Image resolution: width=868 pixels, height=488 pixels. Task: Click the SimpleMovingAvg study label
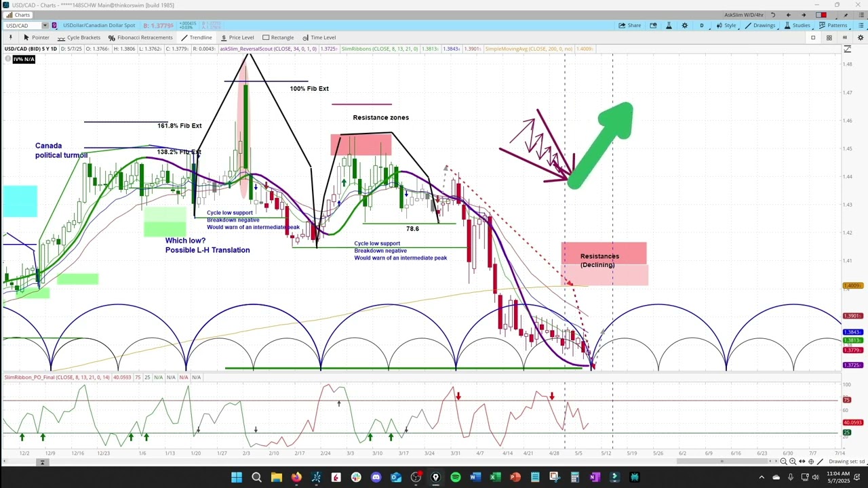coord(529,49)
